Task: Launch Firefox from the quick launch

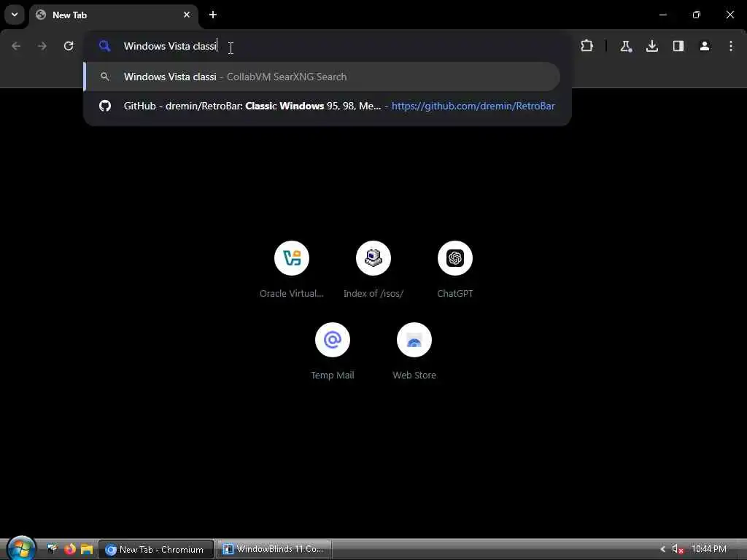Action: click(x=70, y=549)
